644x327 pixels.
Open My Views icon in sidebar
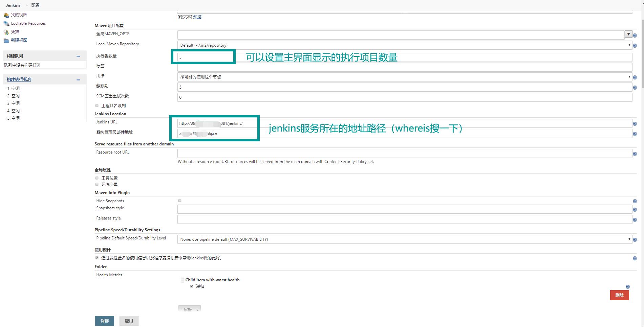(x=6, y=15)
